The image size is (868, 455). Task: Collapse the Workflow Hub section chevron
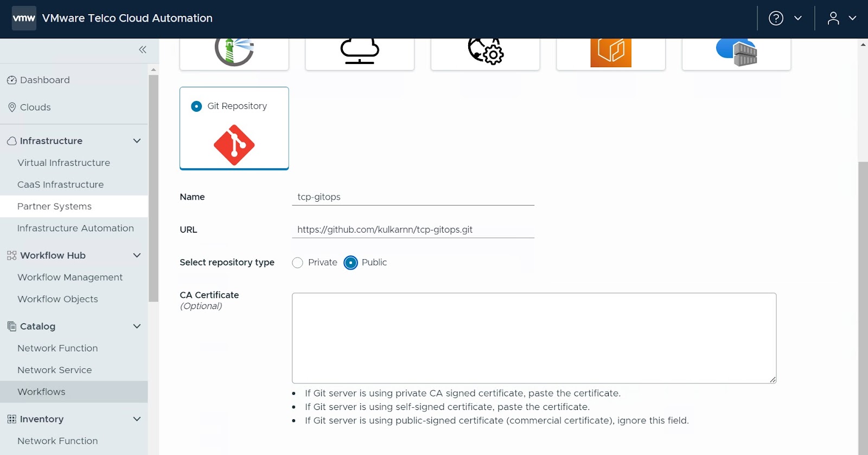click(137, 255)
